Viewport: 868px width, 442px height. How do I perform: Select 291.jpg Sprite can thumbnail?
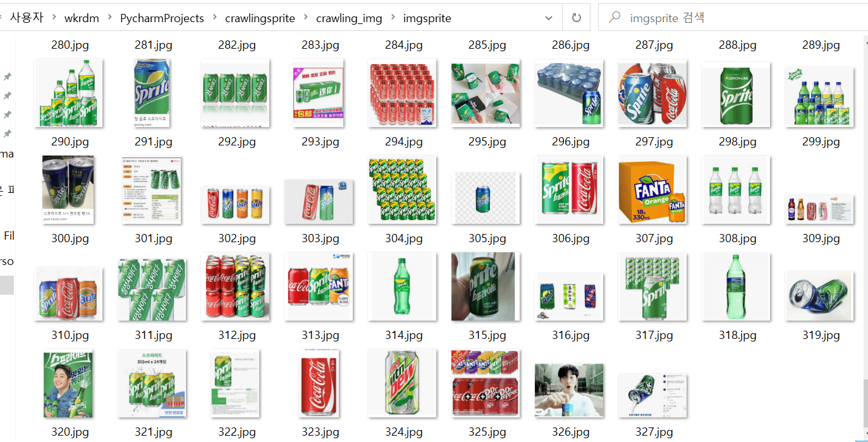point(152,94)
